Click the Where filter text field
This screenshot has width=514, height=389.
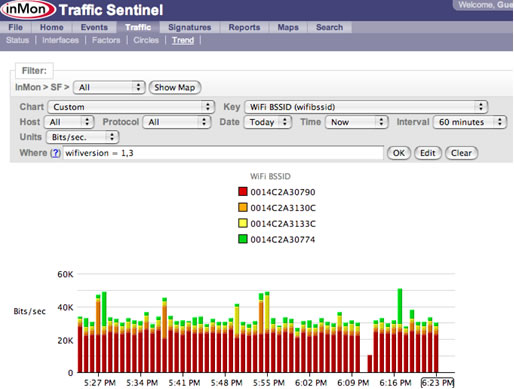point(223,153)
